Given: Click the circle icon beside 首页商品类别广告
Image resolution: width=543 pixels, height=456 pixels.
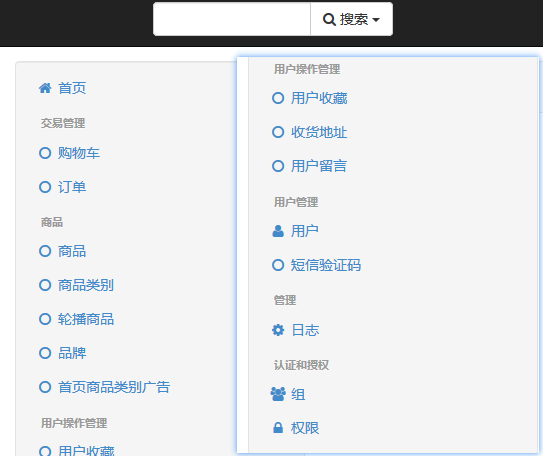Looking at the screenshot, I should (45, 387).
